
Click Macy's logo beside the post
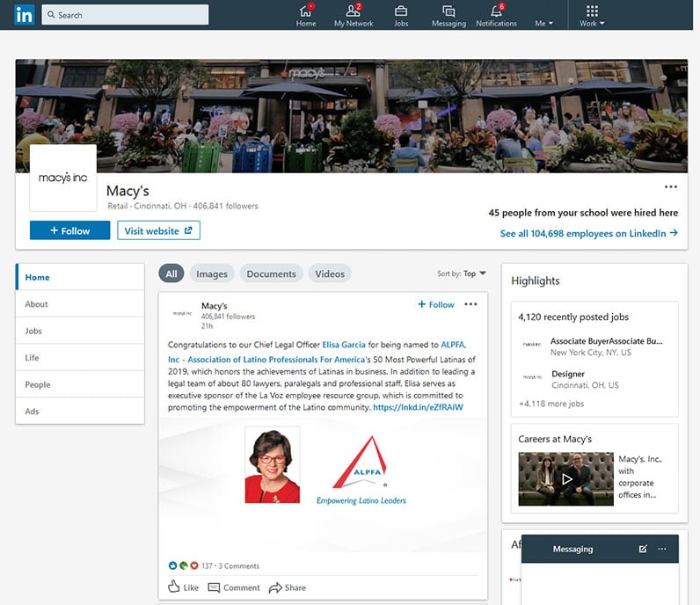point(182,313)
